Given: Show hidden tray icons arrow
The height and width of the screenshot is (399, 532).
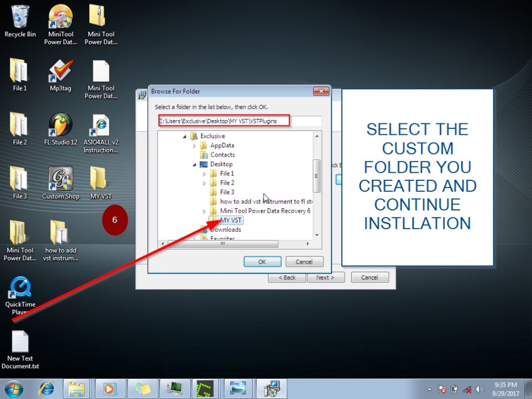Looking at the screenshot, I should point(430,389).
